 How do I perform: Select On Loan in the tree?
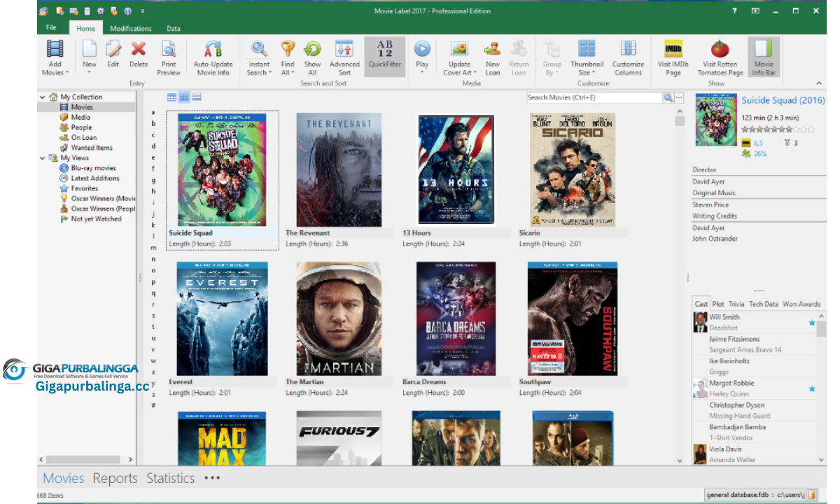pyautogui.click(x=84, y=138)
